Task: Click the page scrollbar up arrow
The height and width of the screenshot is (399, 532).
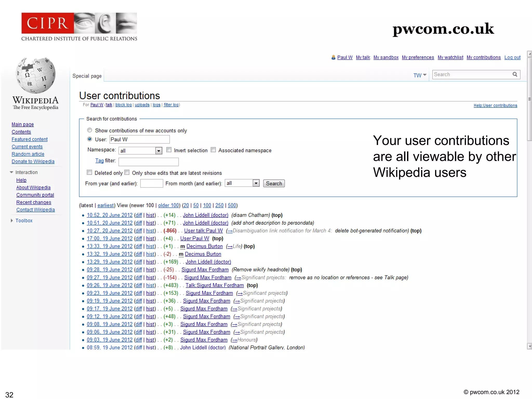Action: [x=529, y=54]
